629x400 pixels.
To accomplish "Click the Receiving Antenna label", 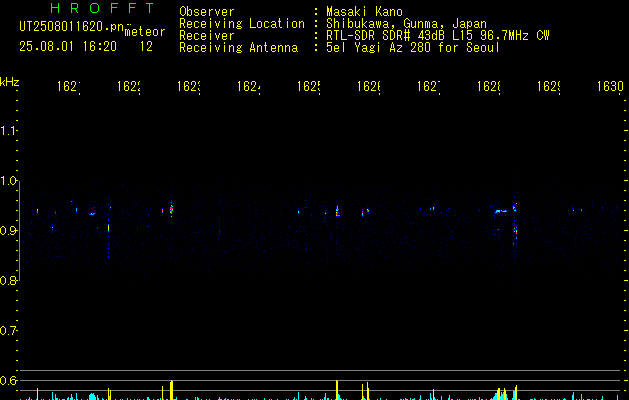I will [x=239, y=48].
